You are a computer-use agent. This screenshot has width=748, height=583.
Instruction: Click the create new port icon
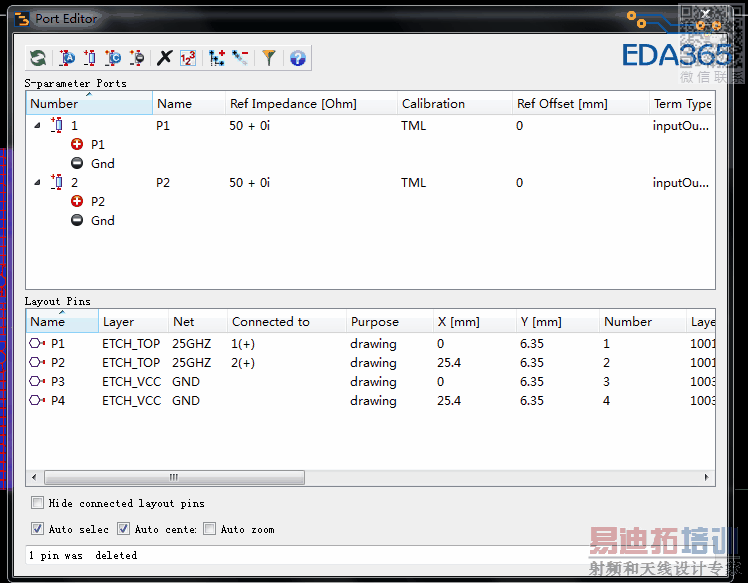[90, 58]
